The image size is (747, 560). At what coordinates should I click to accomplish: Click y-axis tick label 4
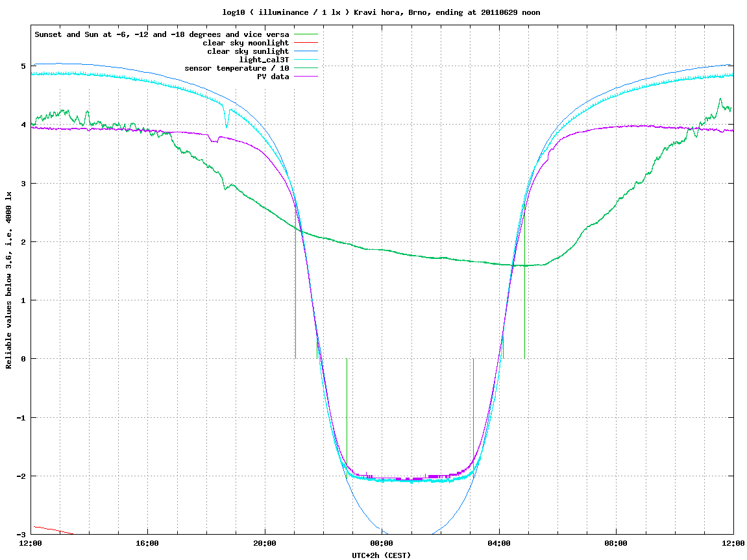(23, 125)
